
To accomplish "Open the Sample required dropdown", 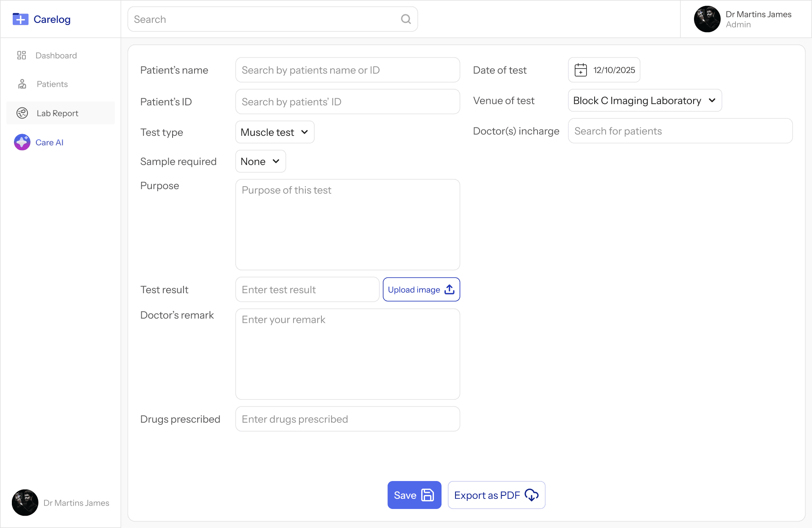I will (x=260, y=161).
